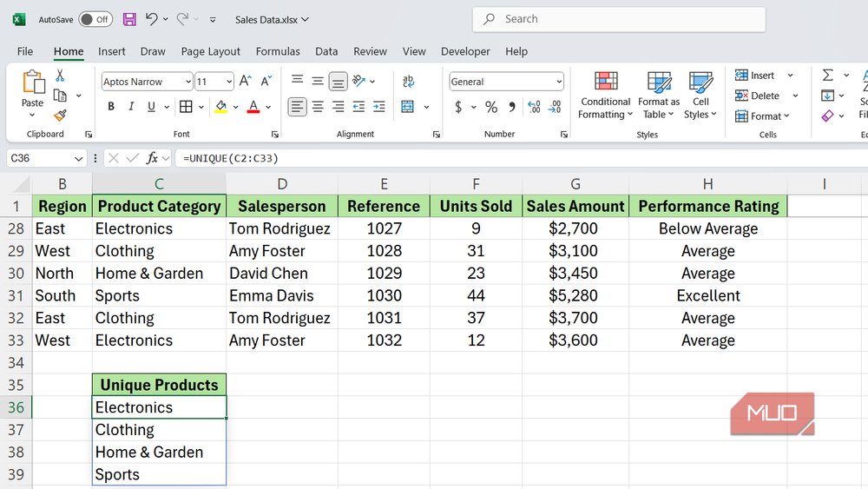Click the AutoSum sigma icon

827,76
